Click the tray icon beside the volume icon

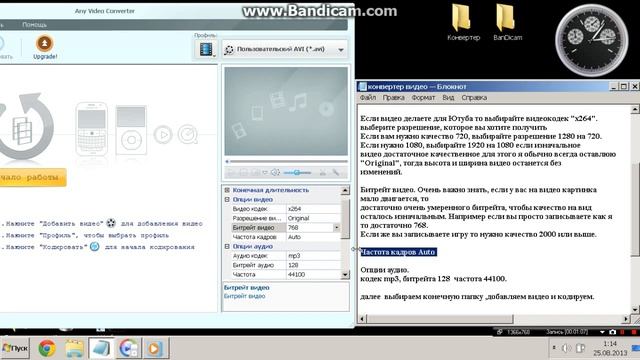[x=580, y=348]
